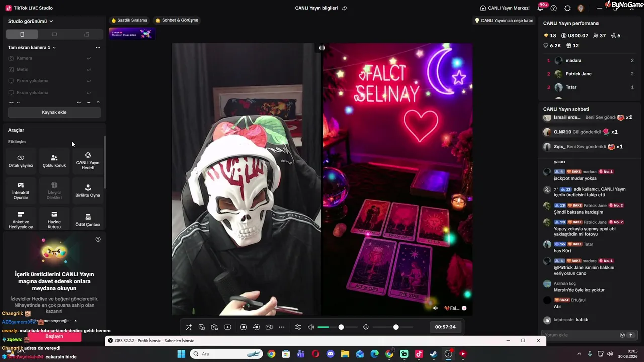
Task: Open TikTok LIVE Studio settings gear
Action: (x=567, y=8)
